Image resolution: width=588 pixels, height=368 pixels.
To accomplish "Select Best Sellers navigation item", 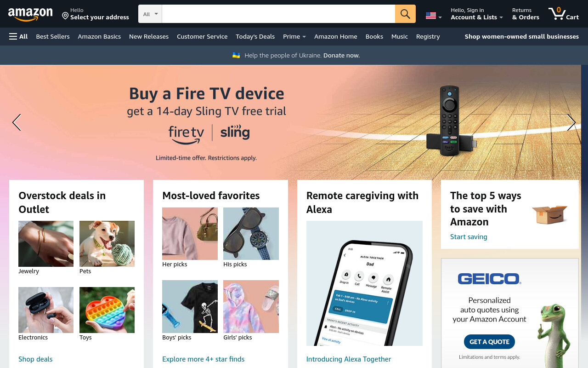I will click(53, 36).
